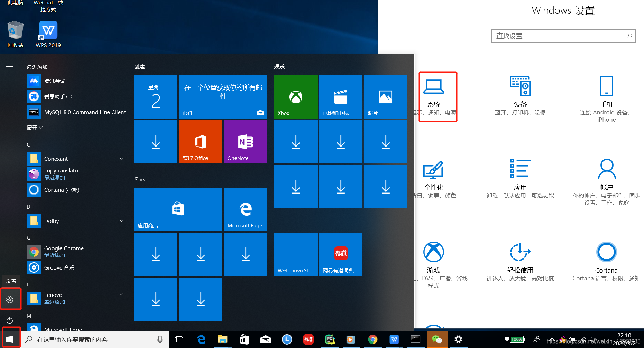Open WPS 2019 desktop shortcut
The width and height of the screenshot is (644, 348).
48,34
